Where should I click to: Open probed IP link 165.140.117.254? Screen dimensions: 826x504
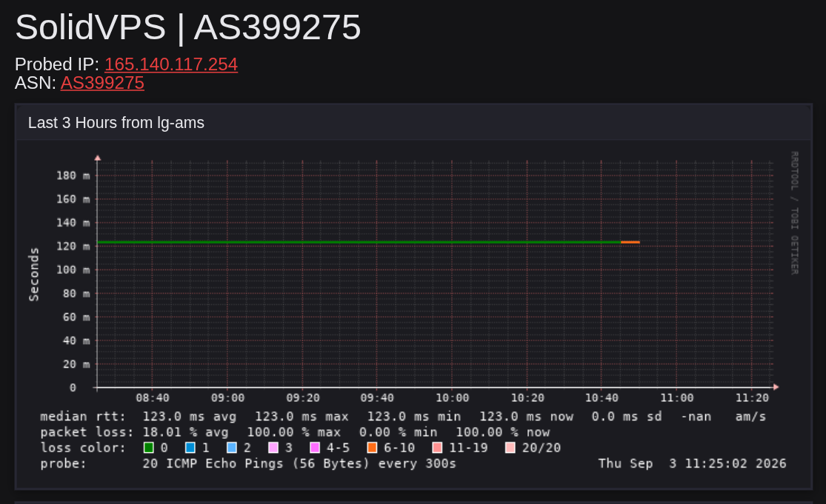pyautogui.click(x=171, y=64)
